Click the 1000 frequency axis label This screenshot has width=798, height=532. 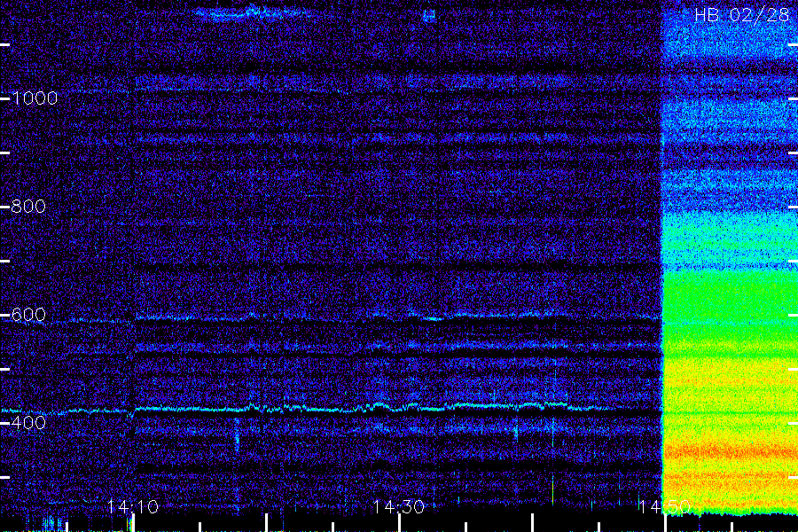pos(35,98)
